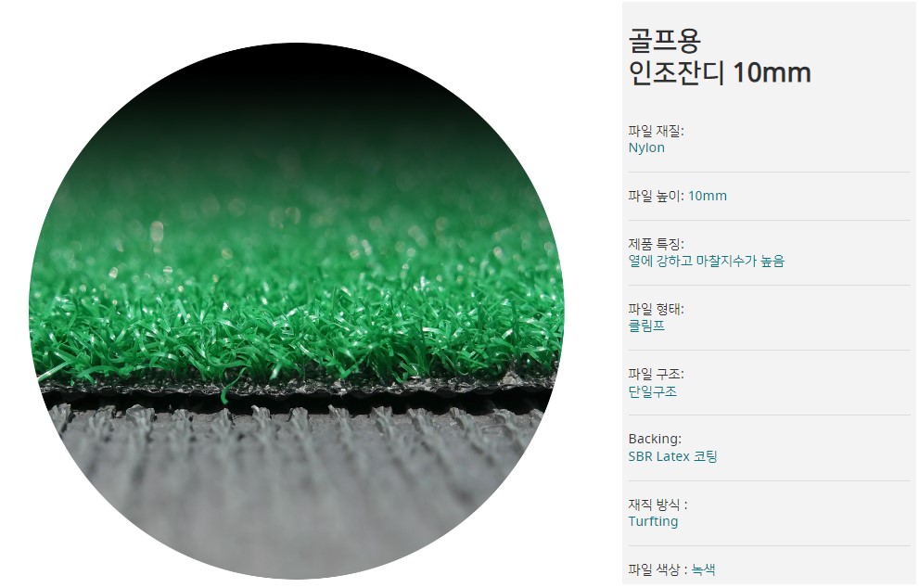919x588 pixels.
Task: Click the 파일 재질 label
Action: point(656,131)
